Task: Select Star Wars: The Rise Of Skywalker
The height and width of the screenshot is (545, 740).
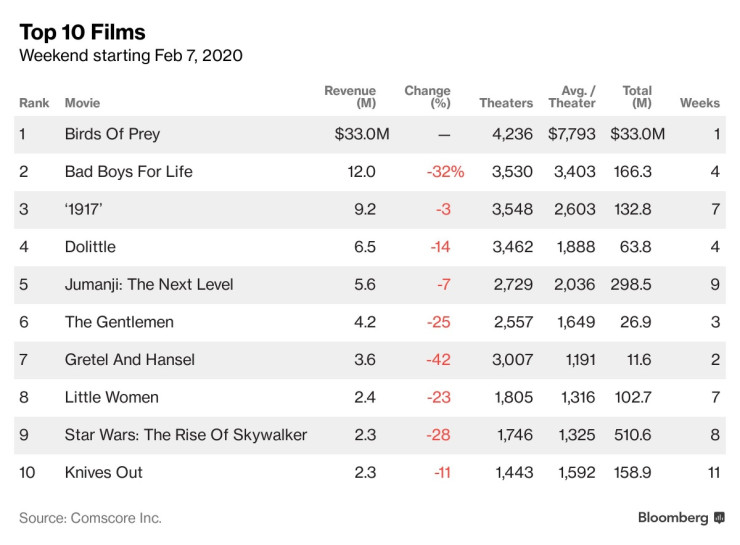Action: (185, 435)
